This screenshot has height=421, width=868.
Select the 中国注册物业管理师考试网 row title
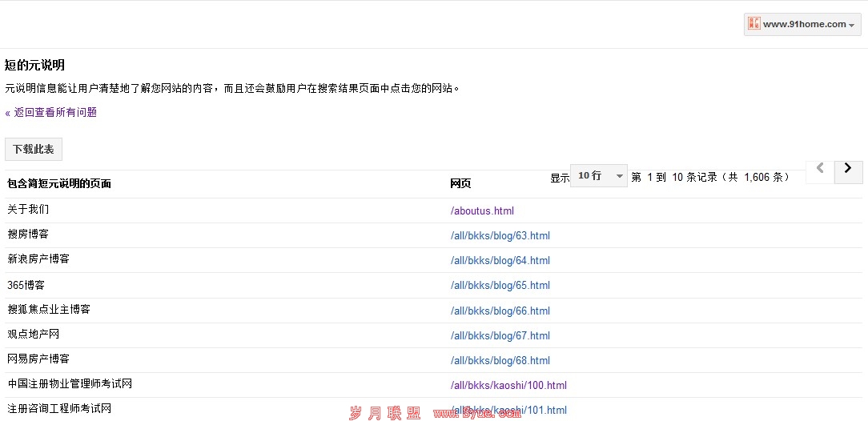point(70,384)
